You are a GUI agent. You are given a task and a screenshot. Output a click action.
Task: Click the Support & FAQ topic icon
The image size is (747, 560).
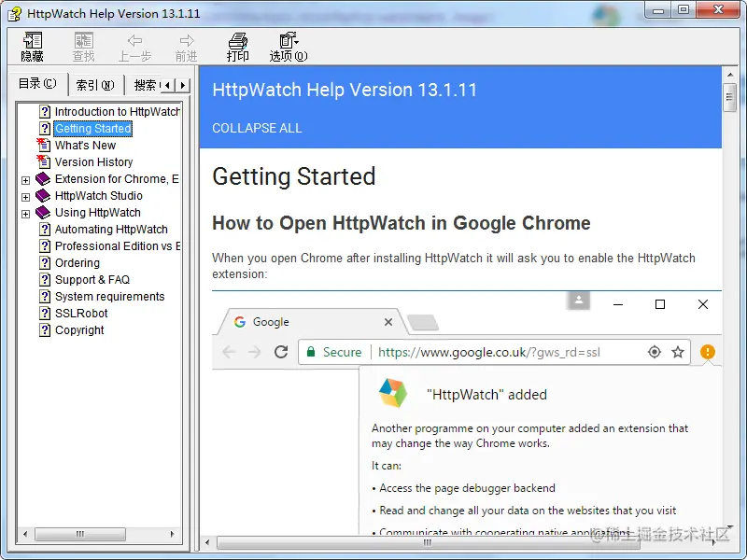tap(45, 279)
